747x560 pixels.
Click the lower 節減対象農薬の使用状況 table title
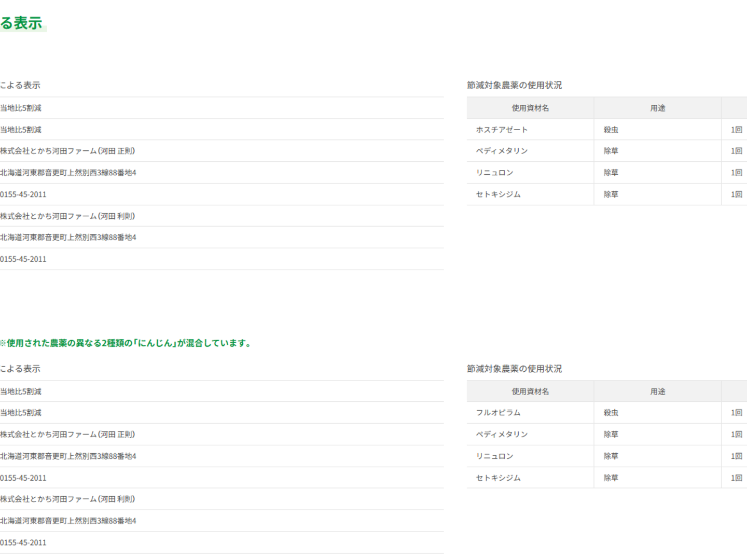[x=514, y=369]
